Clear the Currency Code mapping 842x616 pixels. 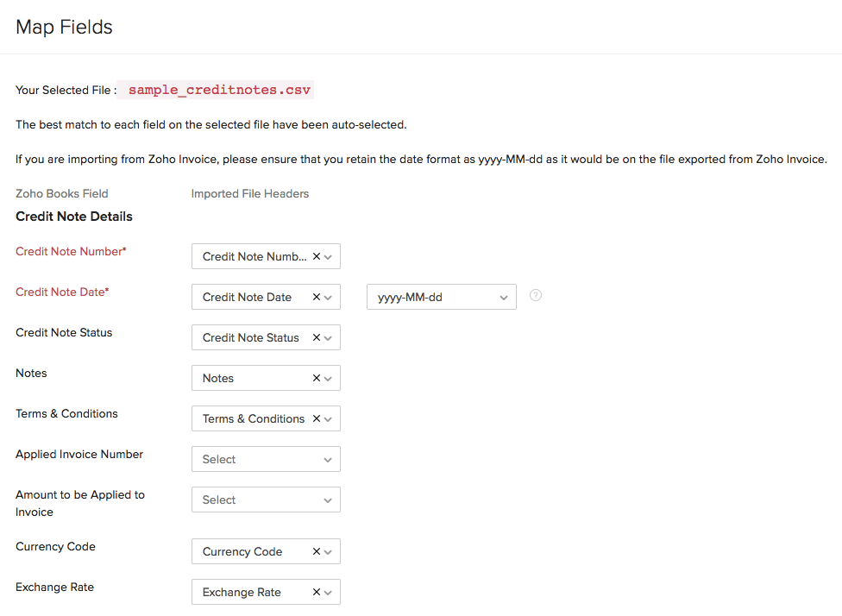[x=316, y=551]
